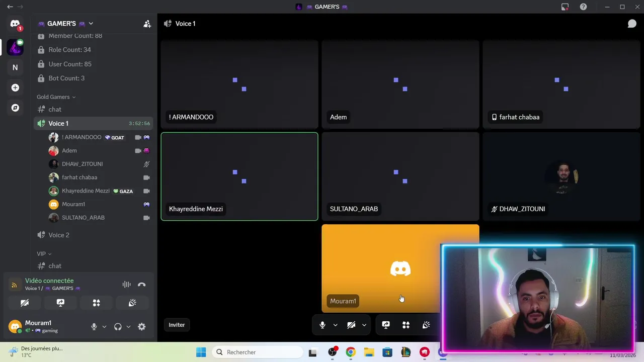Mute microphone in the call control bar
This screenshot has height=362, width=644.
click(323, 325)
